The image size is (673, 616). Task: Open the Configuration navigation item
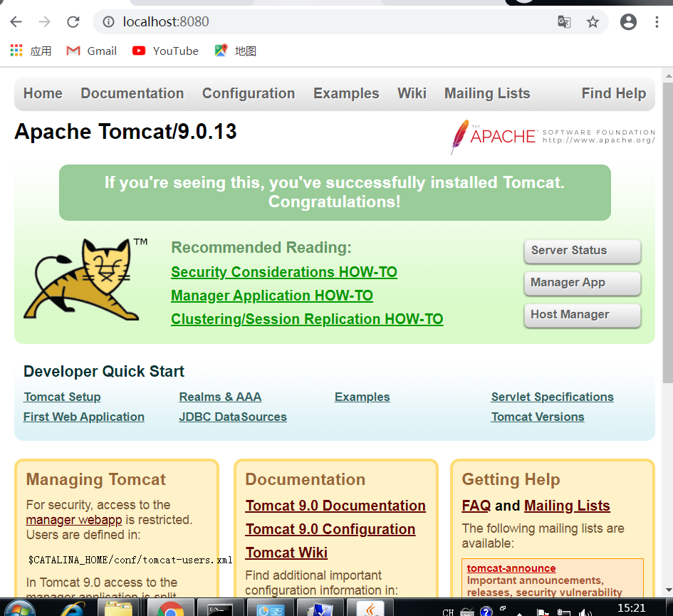pyautogui.click(x=249, y=93)
